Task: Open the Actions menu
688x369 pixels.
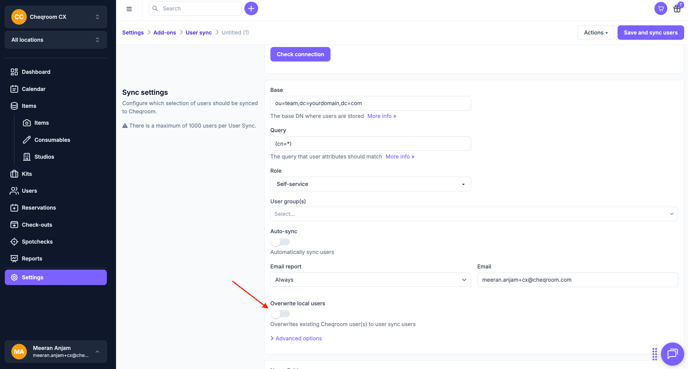Action: tap(595, 32)
